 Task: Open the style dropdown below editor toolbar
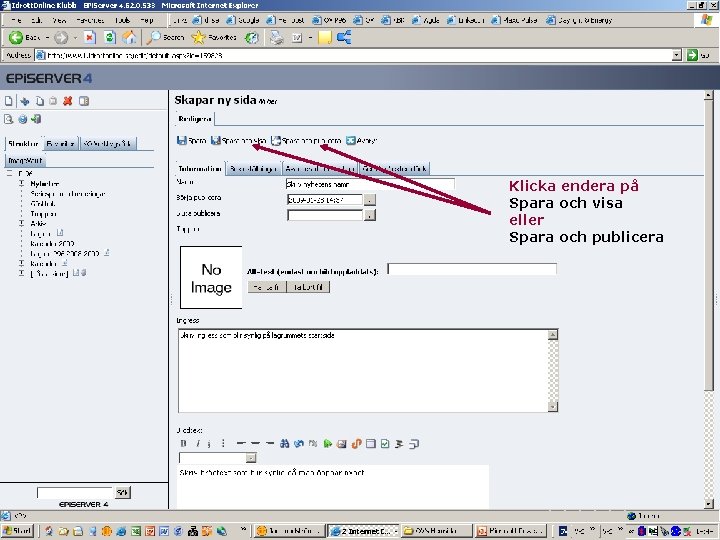click(251, 458)
